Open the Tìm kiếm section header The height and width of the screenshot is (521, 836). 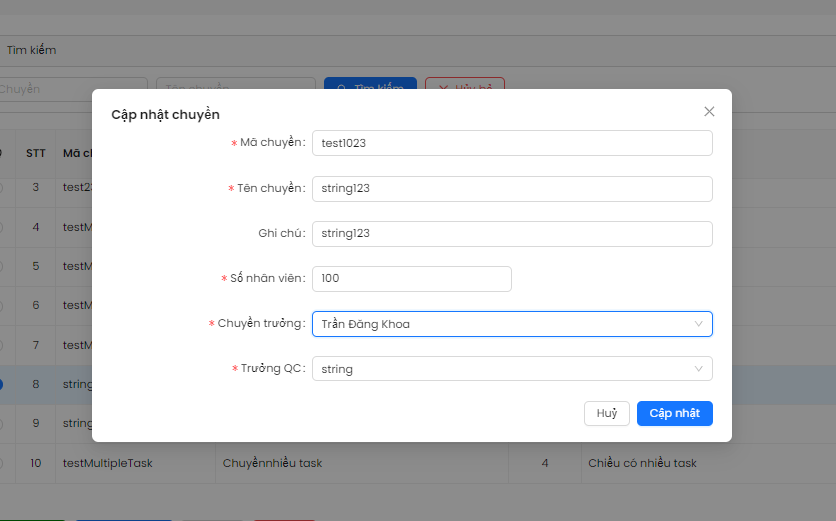pyautogui.click(x=32, y=50)
